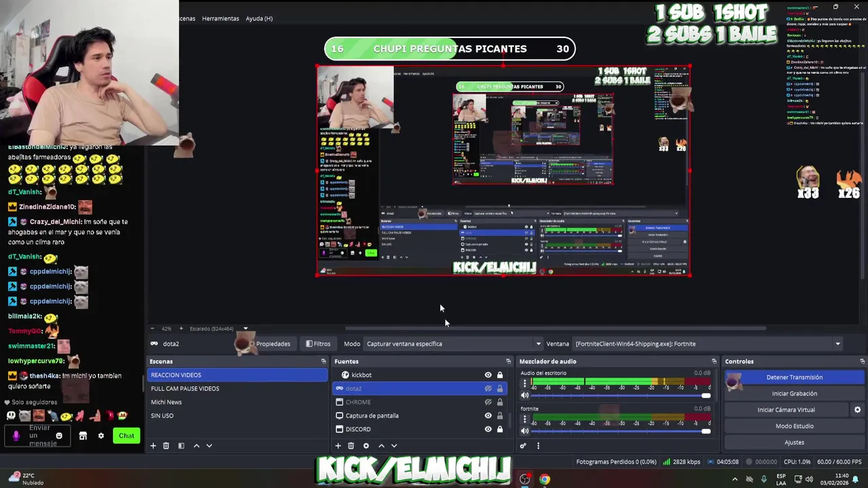Pop out the Fuentes dock
This screenshot has height=488, width=868.
(x=509, y=361)
